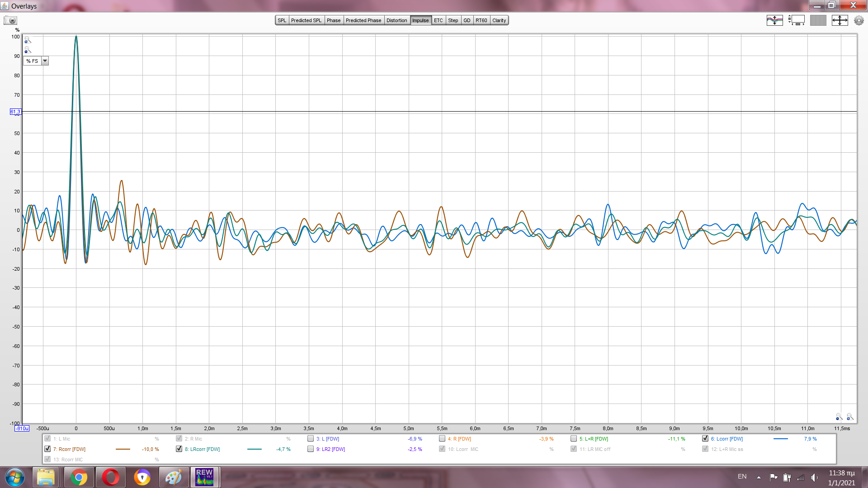Click the gray vertical bars toolbar icon
The height and width of the screenshot is (488, 868).
point(818,20)
